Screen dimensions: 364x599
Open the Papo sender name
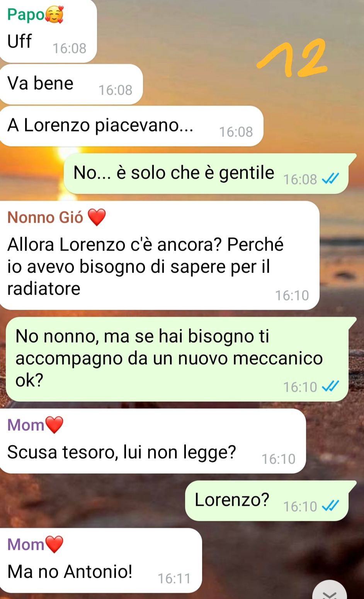point(26,15)
